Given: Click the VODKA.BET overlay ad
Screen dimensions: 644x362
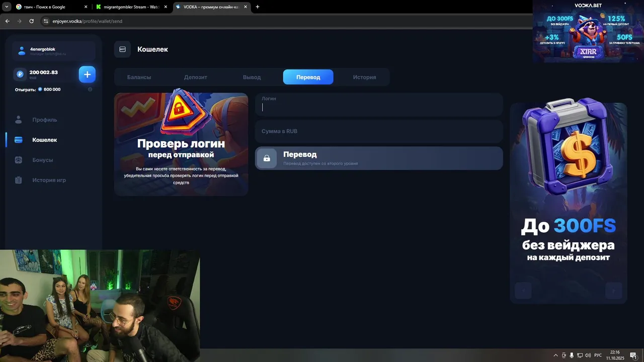Looking at the screenshot, I should [x=588, y=31].
